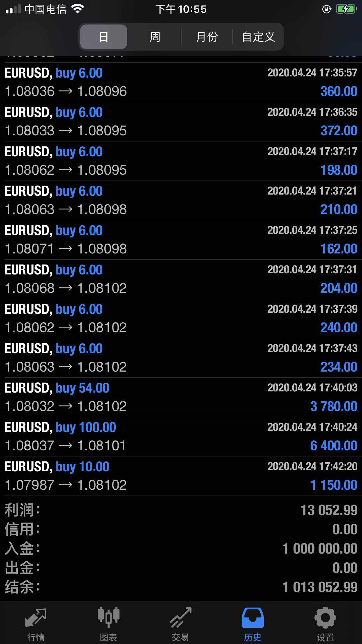This screenshot has height=644, width=362.
Task: Open the 设置 settings gear icon
Action: coord(325,617)
